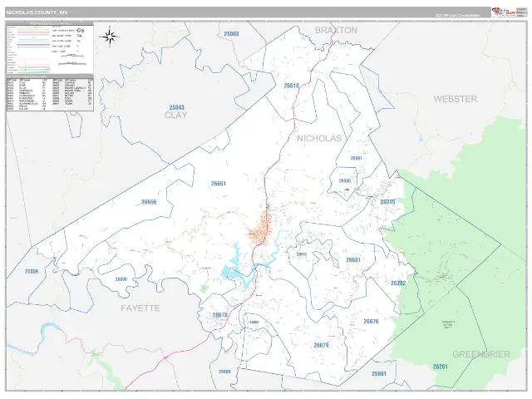Click the ZIP code index table
This screenshot has width=532, height=399.
pyautogui.click(x=50, y=93)
